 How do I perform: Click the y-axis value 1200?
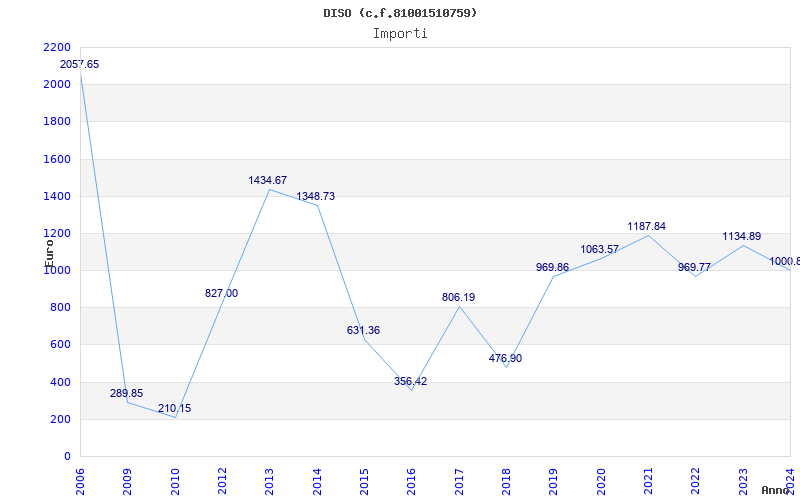pos(57,233)
